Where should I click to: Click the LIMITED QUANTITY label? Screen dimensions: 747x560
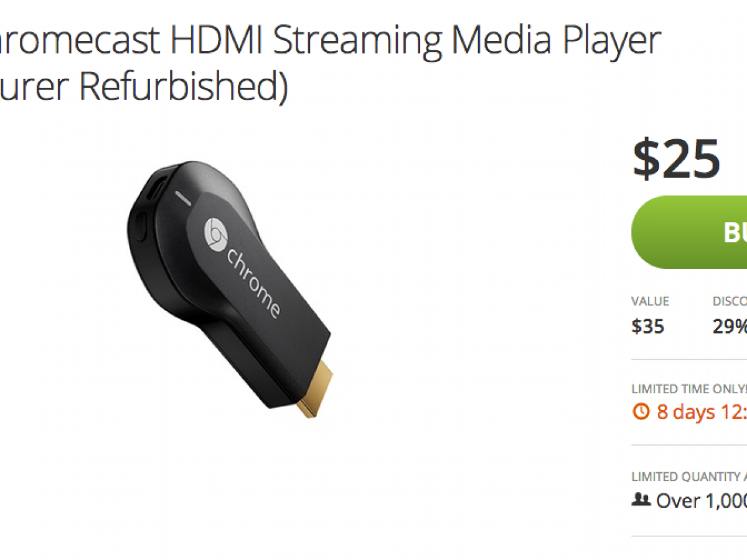click(688, 477)
